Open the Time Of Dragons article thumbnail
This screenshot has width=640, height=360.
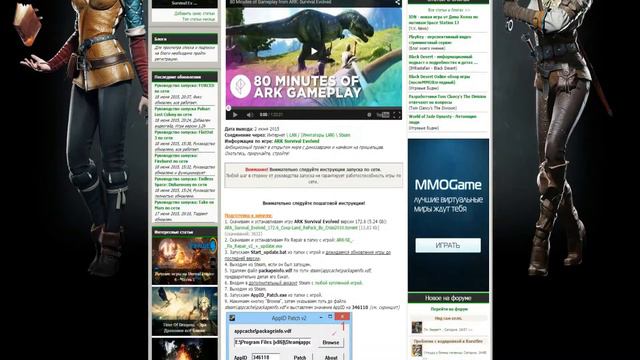point(185,311)
